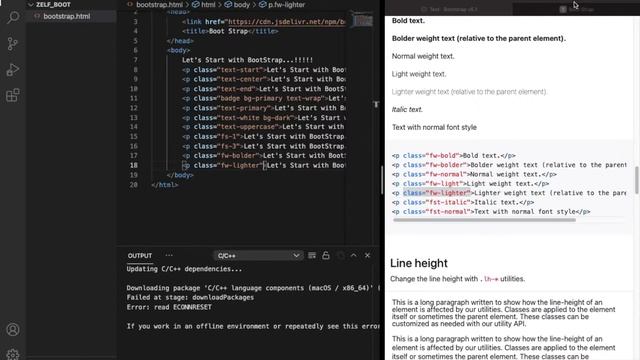The height and width of the screenshot is (360, 640).
Task: Click the 'Light weight text.' example
Action: (x=419, y=74)
